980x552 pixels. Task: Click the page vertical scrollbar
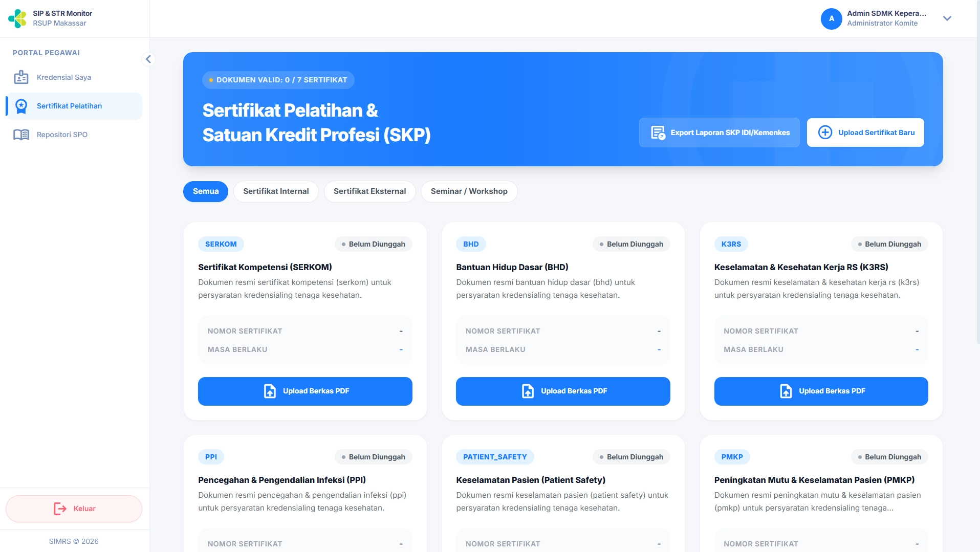[978, 171]
